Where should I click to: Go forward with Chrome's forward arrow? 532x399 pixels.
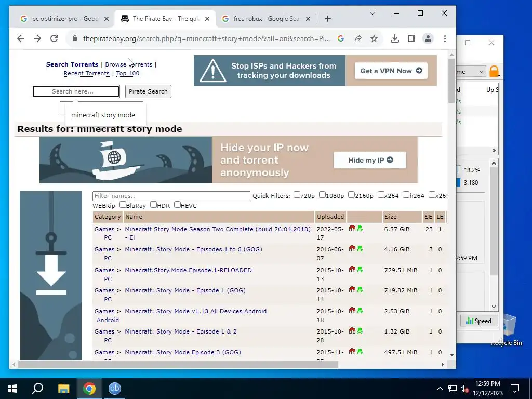(37, 38)
